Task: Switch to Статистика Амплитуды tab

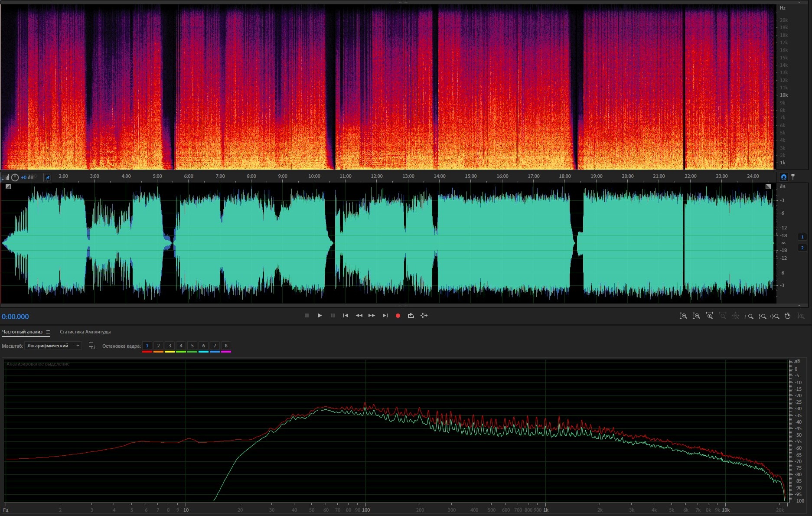Action: (85, 332)
